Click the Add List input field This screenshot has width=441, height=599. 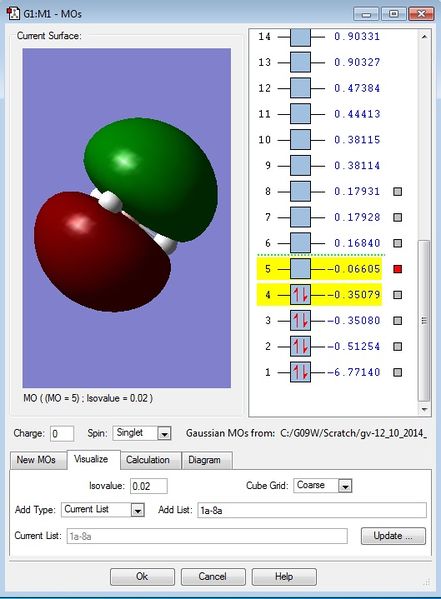[x=312, y=510]
